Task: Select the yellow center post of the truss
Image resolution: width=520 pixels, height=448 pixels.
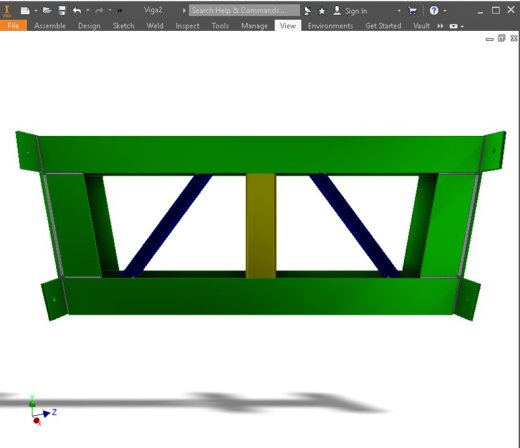Action: 261,226
